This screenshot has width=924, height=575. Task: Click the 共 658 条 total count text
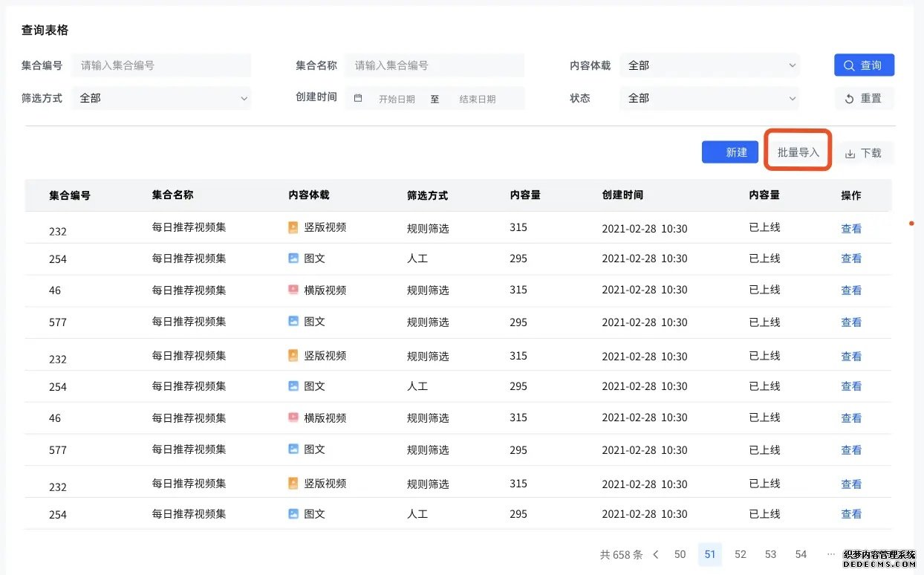click(x=621, y=554)
